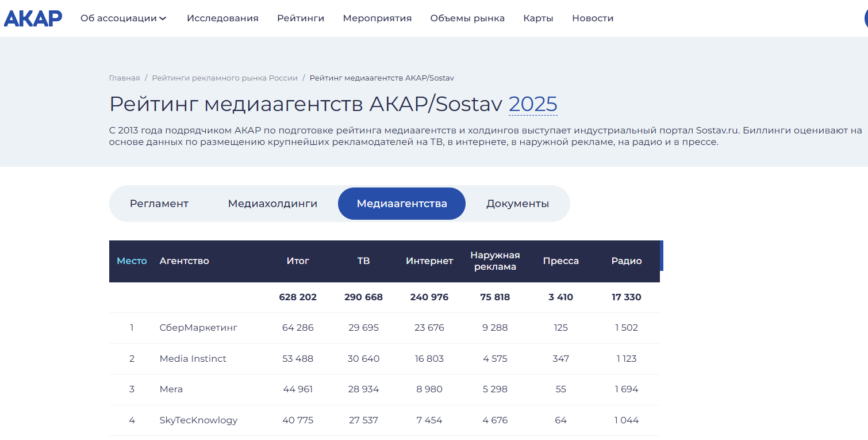Go to Новости section
The image size is (868, 440).
pos(593,18)
